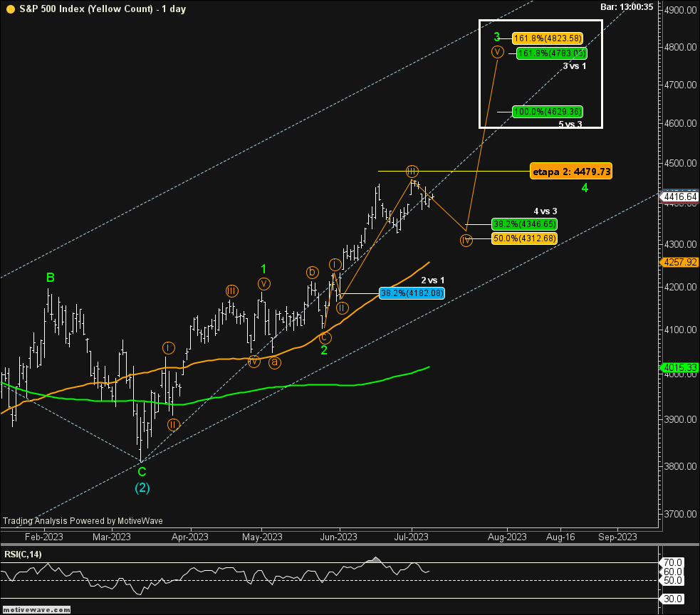
Task: Click the Aug-16 date axis label
Action: coord(560,537)
